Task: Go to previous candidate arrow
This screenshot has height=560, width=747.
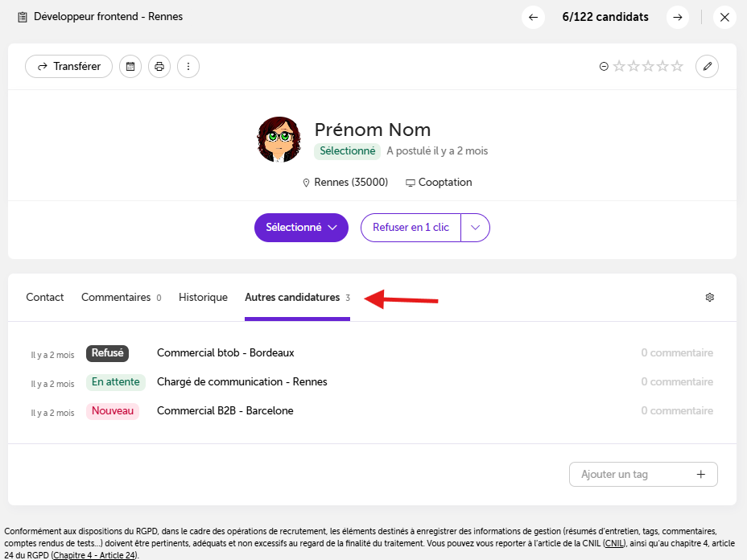Action: pyautogui.click(x=533, y=18)
